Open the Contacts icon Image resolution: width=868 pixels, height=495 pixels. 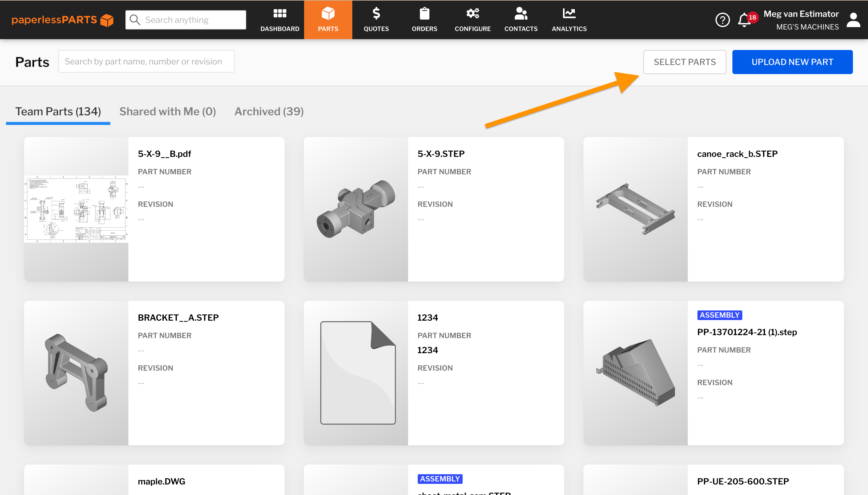pos(520,14)
